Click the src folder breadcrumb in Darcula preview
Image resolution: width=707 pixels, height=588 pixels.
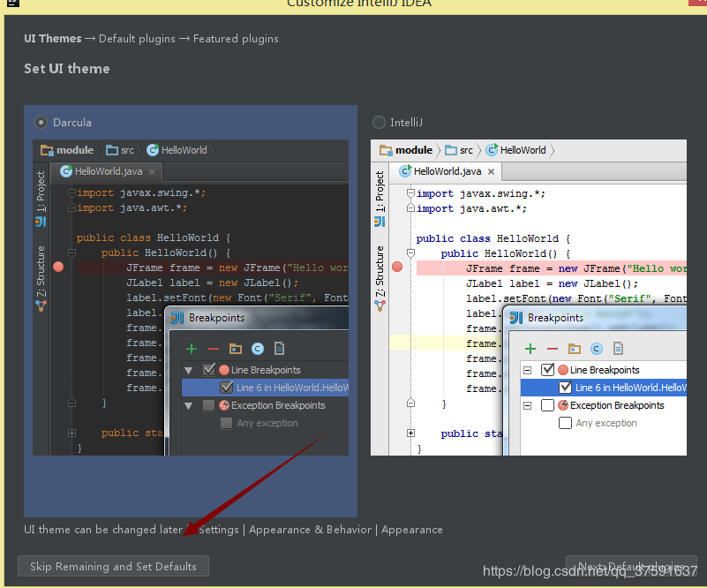[120, 150]
